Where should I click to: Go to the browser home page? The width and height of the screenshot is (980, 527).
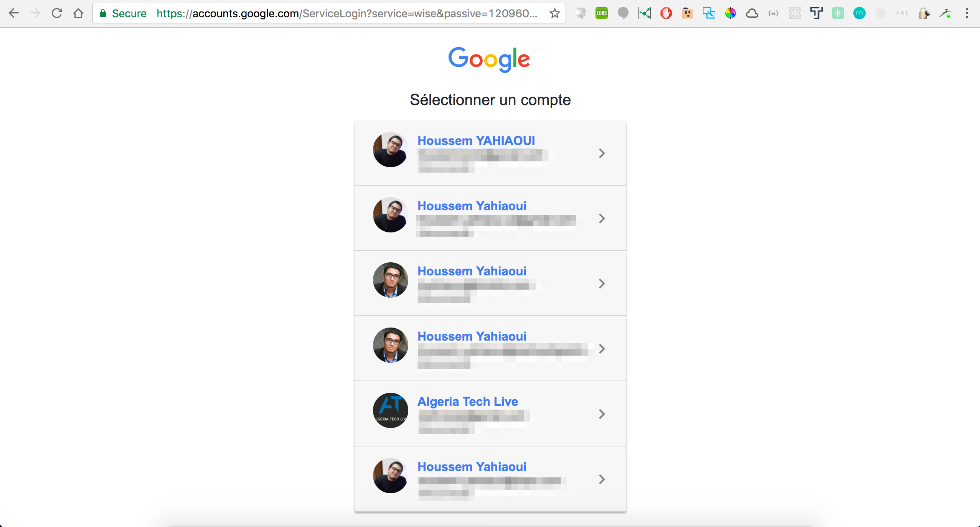tap(78, 13)
